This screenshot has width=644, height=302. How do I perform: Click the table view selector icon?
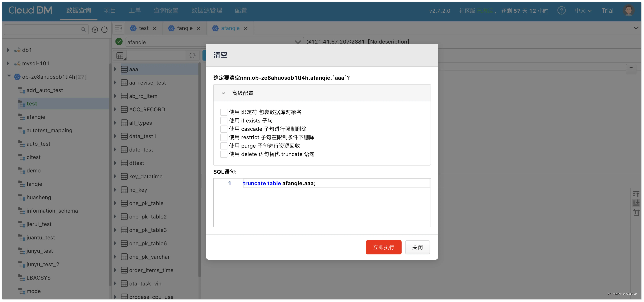tap(120, 56)
